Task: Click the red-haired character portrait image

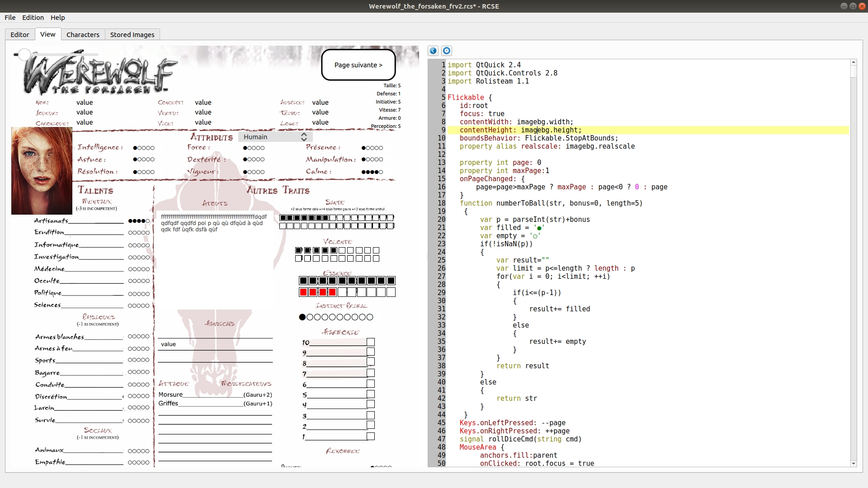Action: 42,171
